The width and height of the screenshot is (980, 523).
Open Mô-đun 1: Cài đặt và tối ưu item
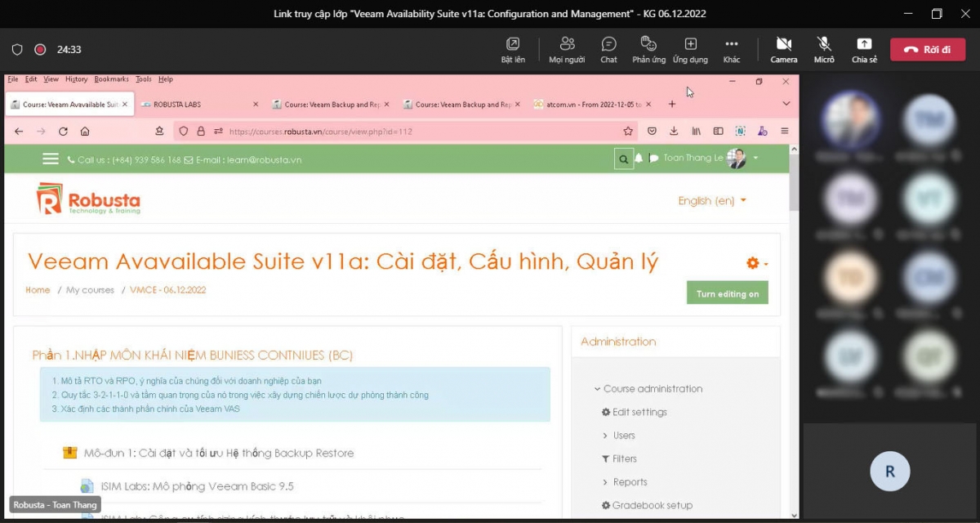(218, 453)
